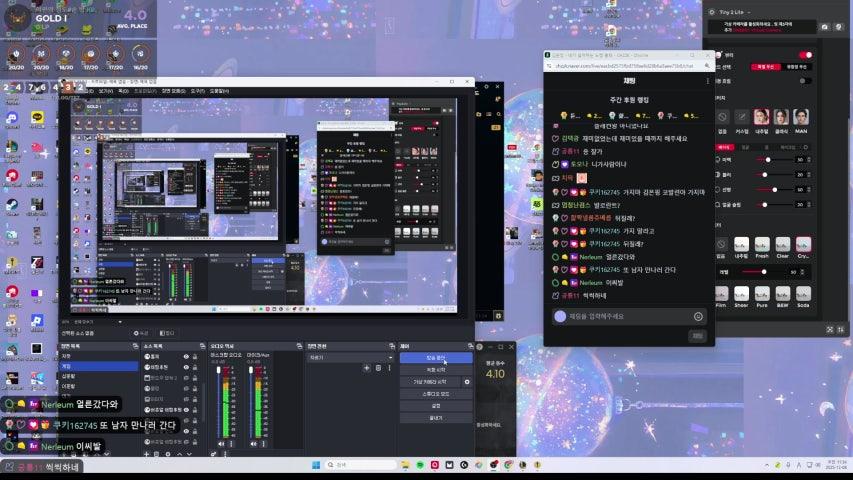Click the 녹화 시작 button
Image resolution: width=853 pixels, height=480 pixels.
436,370
